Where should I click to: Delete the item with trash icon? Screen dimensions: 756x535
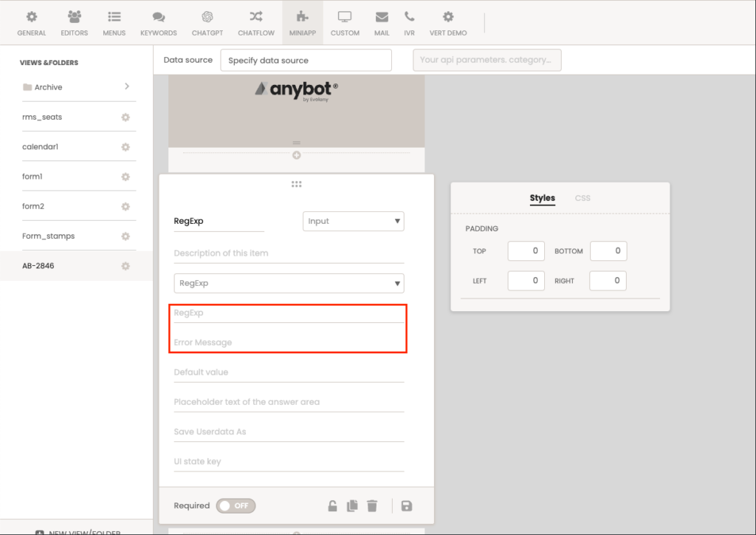(x=372, y=506)
